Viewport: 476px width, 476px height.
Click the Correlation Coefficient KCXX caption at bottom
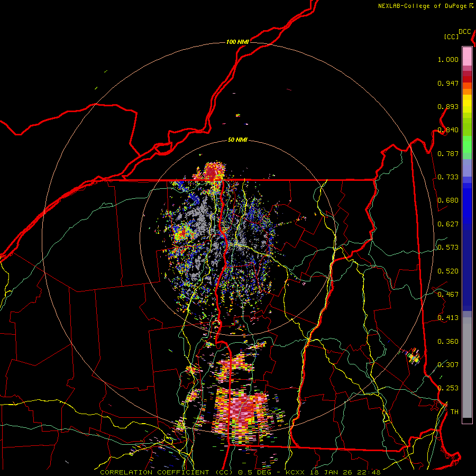(240, 472)
